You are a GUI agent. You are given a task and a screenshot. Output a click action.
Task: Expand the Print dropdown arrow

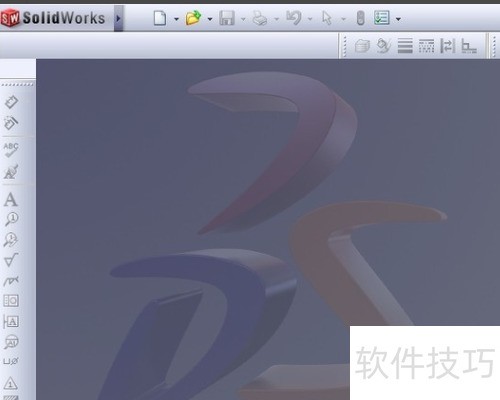click(x=276, y=19)
